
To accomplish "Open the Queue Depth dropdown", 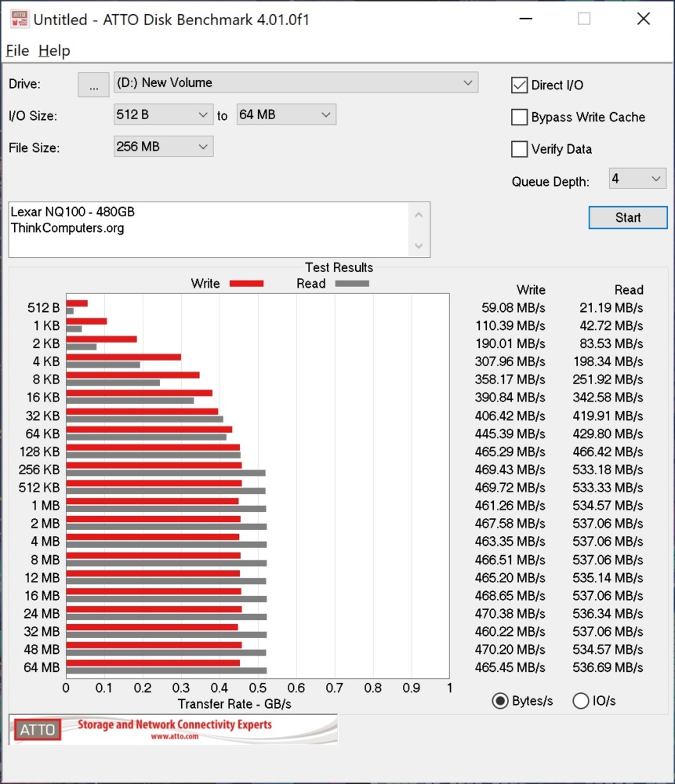I will click(637, 179).
